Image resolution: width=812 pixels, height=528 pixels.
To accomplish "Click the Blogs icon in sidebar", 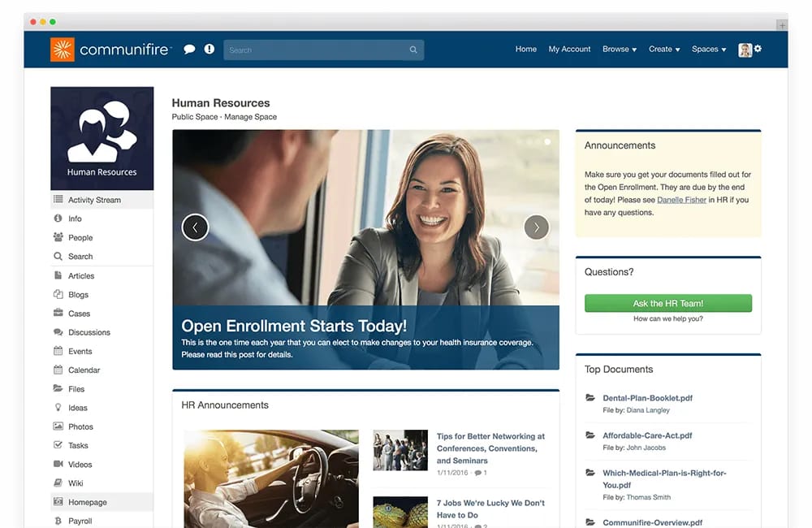I will (x=58, y=294).
